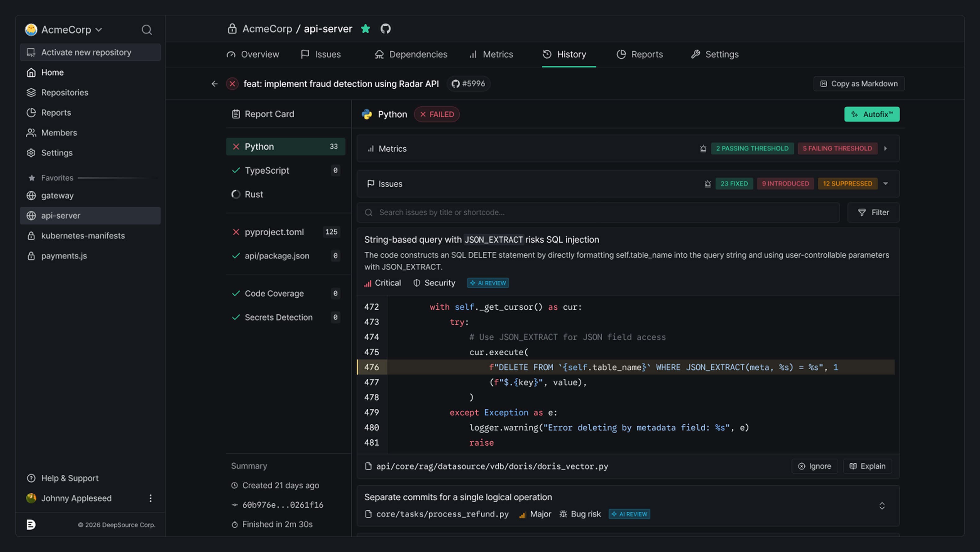Click the red failed status icon by commit title
The width and height of the screenshot is (980, 552).
[x=232, y=84]
